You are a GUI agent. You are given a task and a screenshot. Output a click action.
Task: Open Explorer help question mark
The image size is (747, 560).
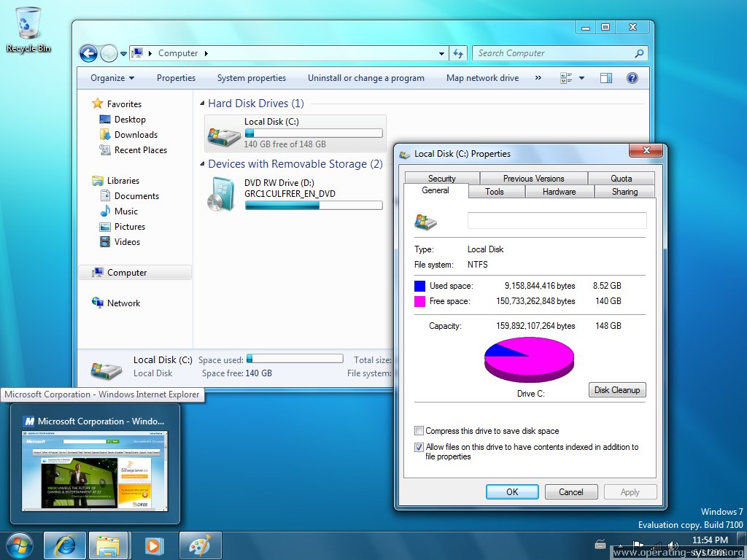pyautogui.click(x=632, y=78)
